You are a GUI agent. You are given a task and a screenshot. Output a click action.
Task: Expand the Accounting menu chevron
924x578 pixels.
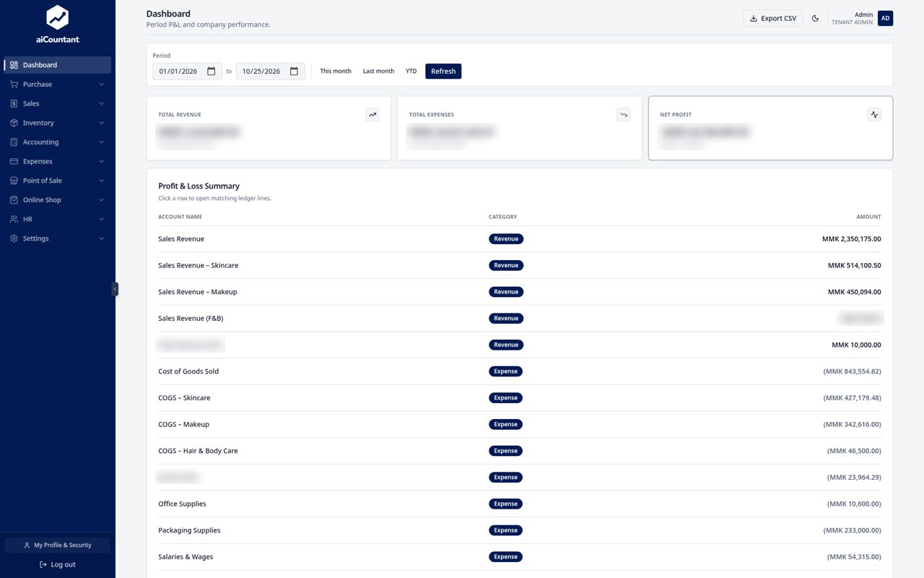tap(101, 142)
